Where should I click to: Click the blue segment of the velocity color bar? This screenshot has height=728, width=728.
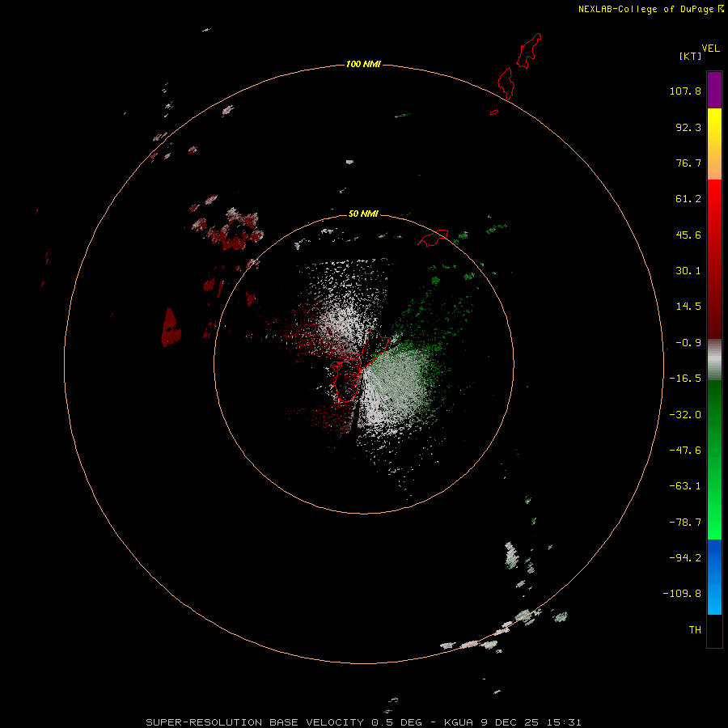pos(714,577)
